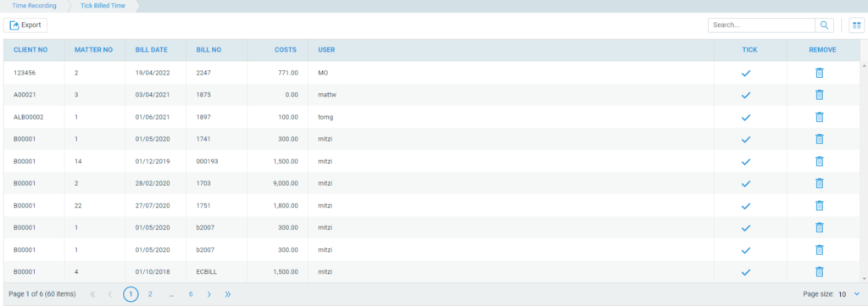Screen dimensions: 868x306
Task: Open the Time Recording breadcrumb
Action: tap(34, 6)
